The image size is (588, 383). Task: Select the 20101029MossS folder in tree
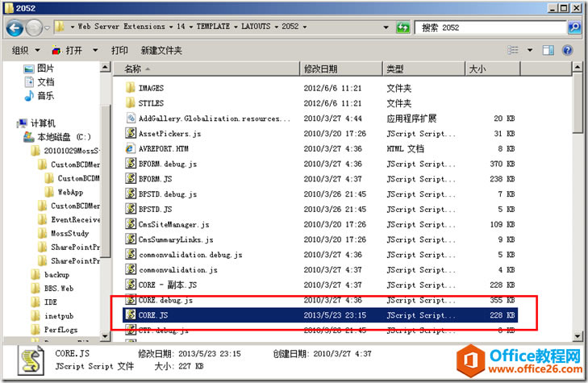(x=65, y=151)
